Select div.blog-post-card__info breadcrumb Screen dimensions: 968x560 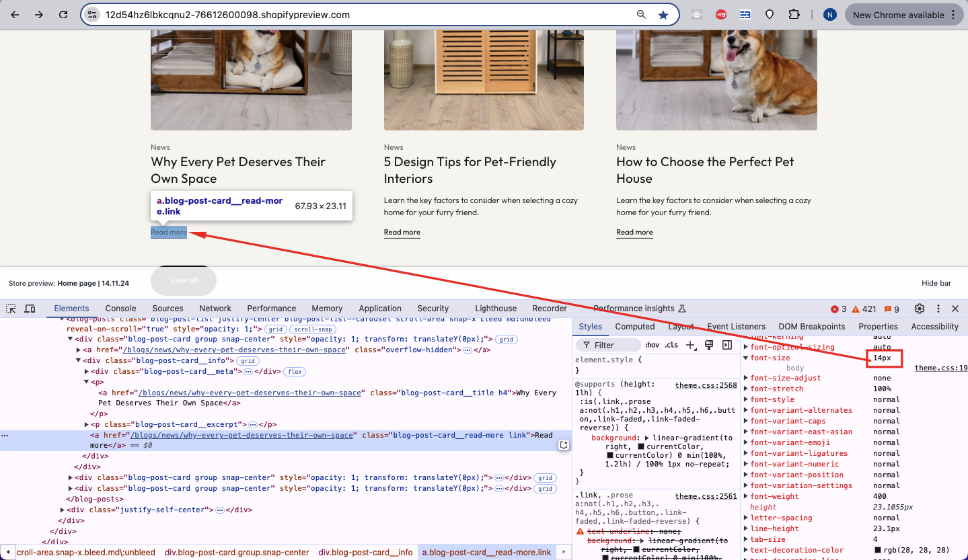pyautogui.click(x=366, y=553)
